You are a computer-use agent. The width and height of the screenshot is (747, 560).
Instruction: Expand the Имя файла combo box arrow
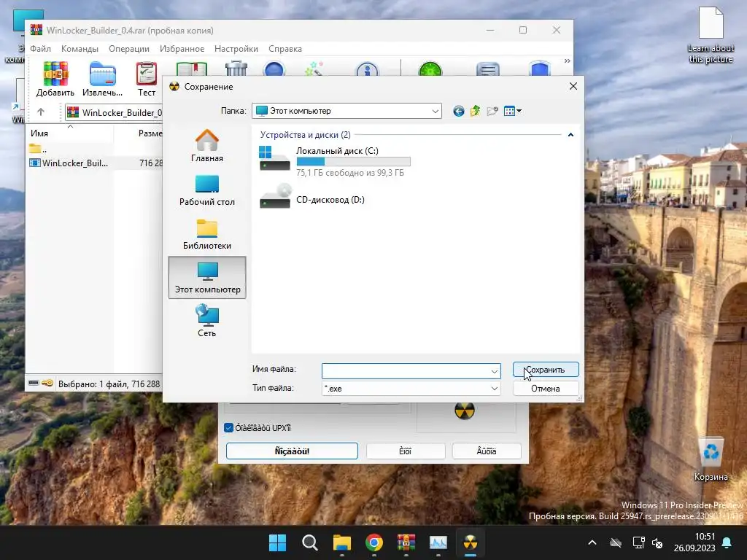click(494, 371)
